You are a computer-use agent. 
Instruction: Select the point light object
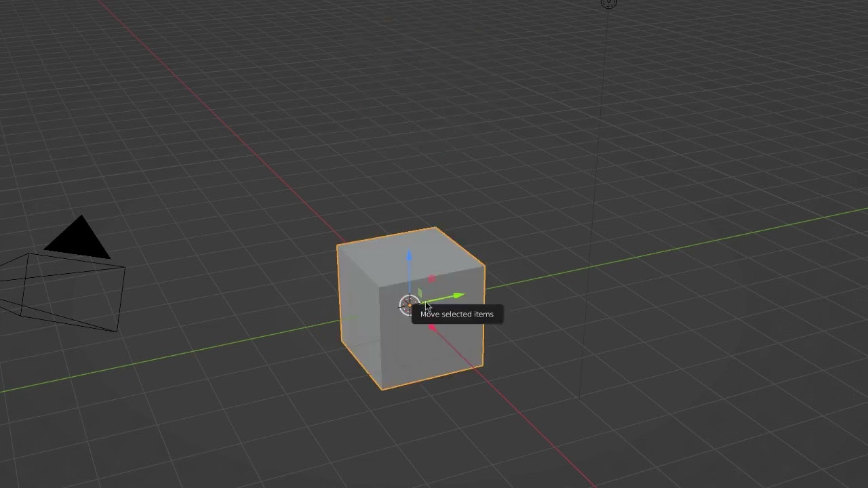pos(608,3)
